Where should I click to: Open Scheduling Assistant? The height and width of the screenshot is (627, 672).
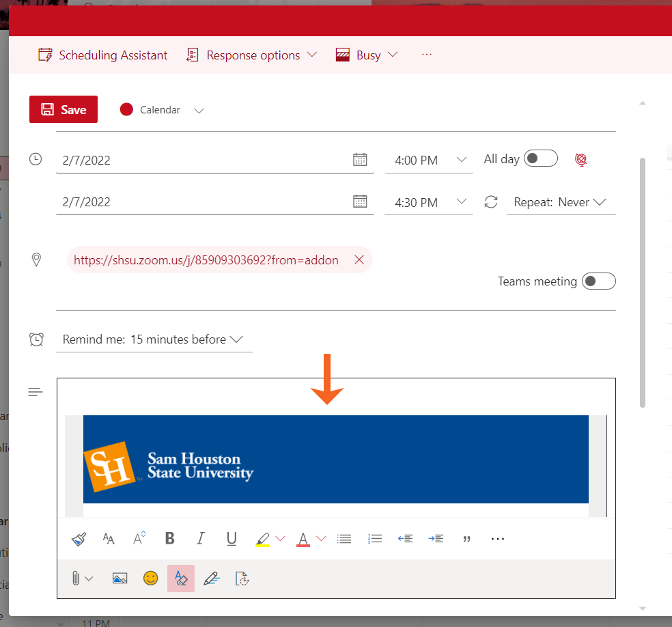tap(103, 55)
